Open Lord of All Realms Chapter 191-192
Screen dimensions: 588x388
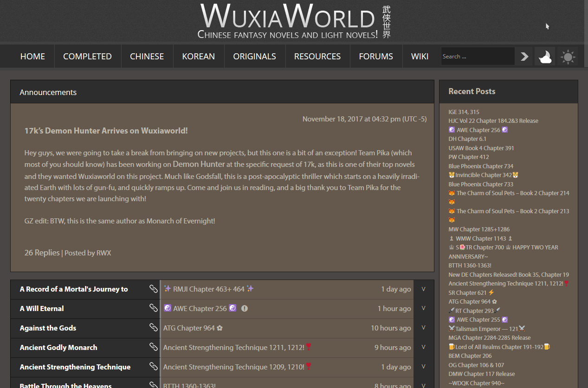tap(499, 347)
